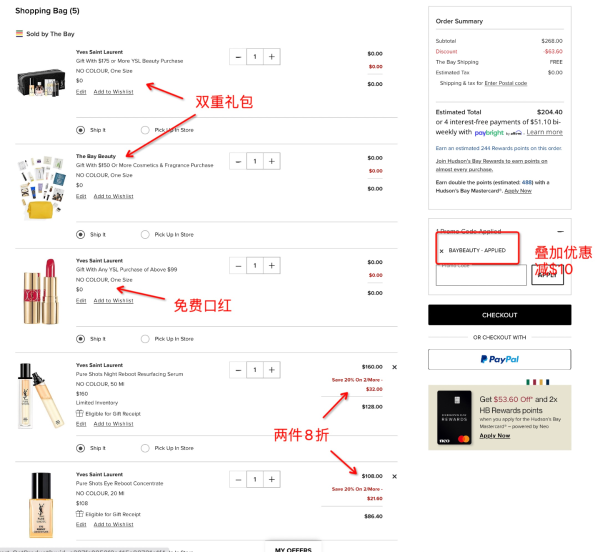600x552 pixels.
Task: Remove Eye Reboot Concentrate with X icon
Action: coord(395,477)
